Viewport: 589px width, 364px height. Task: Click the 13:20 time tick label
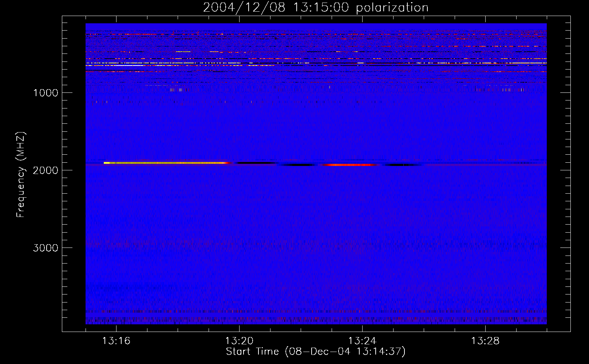pos(239,341)
